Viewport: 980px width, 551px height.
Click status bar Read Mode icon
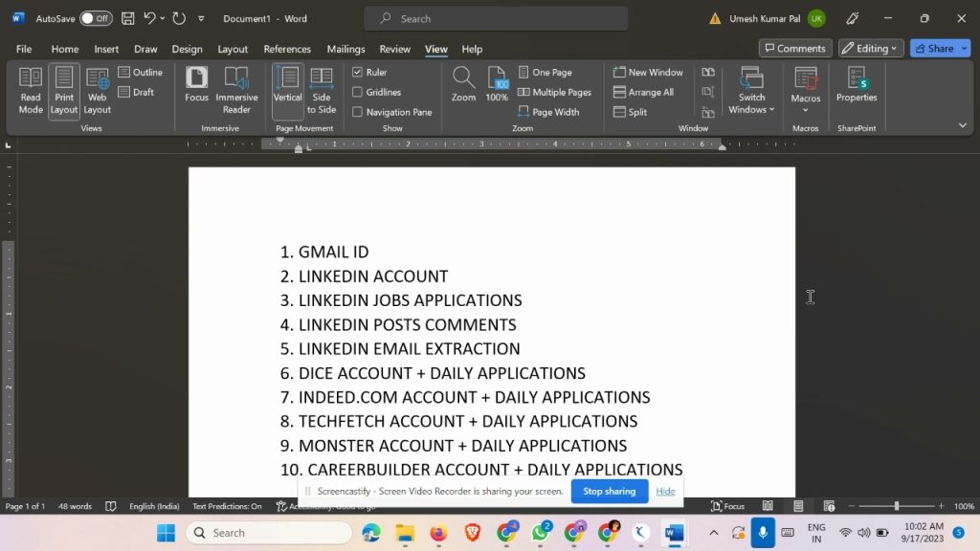pos(768,506)
